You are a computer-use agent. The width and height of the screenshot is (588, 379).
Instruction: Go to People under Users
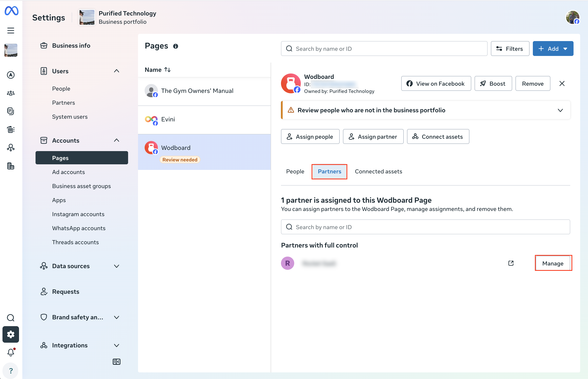pyautogui.click(x=61, y=89)
